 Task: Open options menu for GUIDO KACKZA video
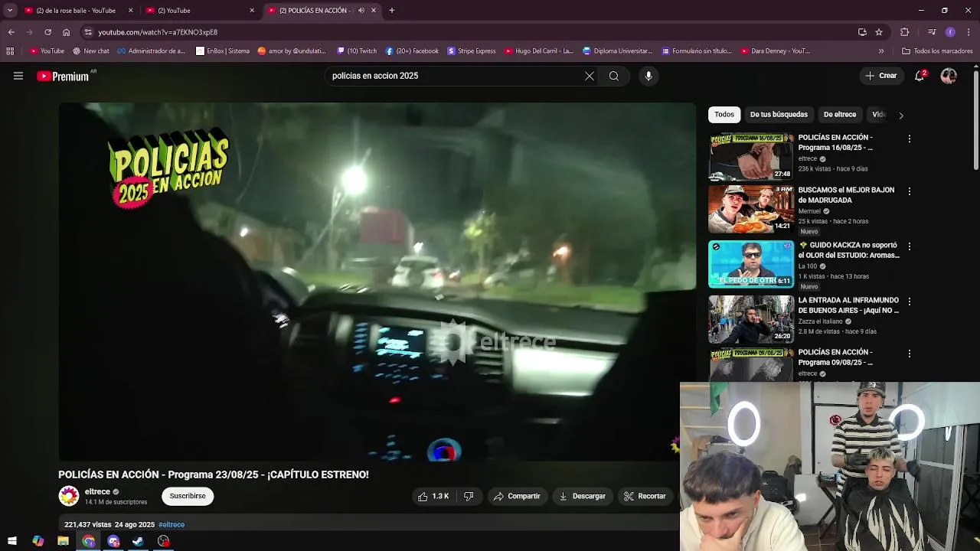[910, 247]
